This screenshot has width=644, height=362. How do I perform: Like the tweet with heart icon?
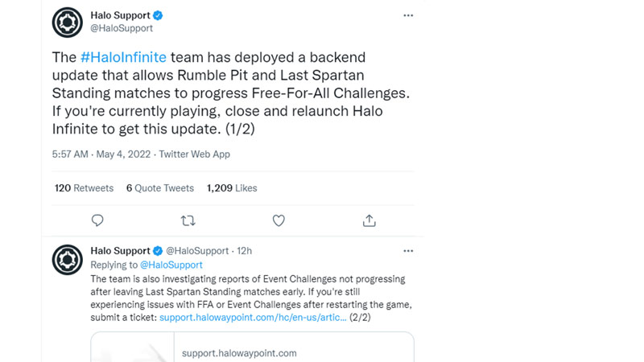[x=279, y=220]
